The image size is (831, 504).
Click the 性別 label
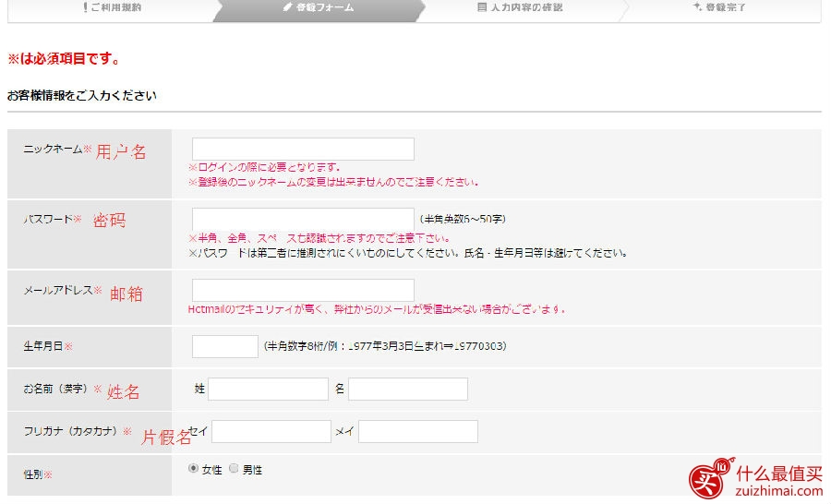33,474
